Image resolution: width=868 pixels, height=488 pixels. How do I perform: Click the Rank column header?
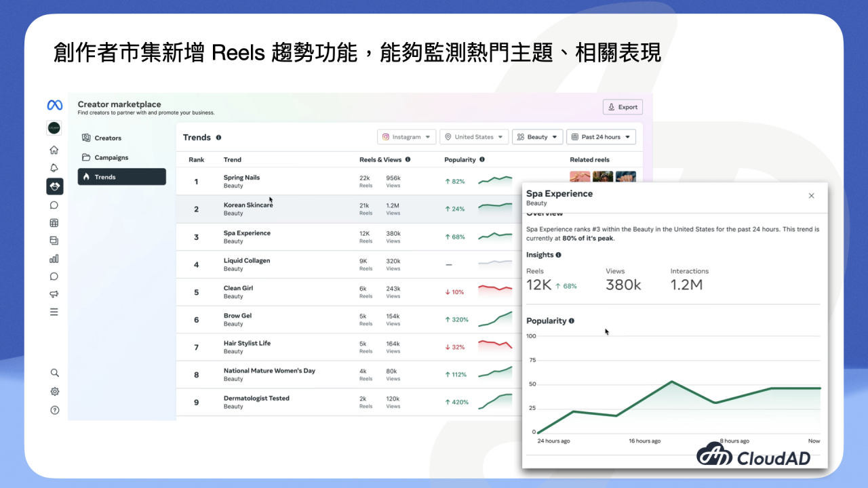[196, 160]
